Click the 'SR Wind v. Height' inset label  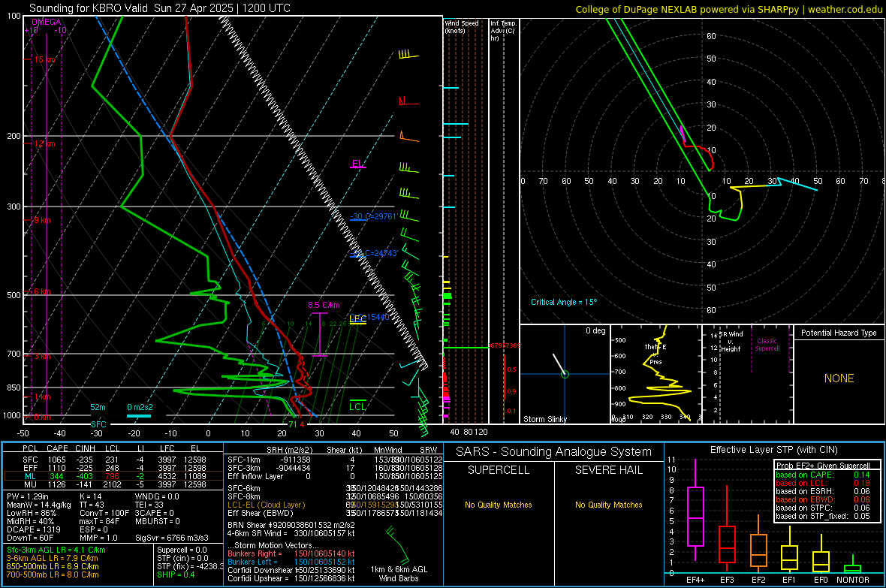(x=731, y=342)
